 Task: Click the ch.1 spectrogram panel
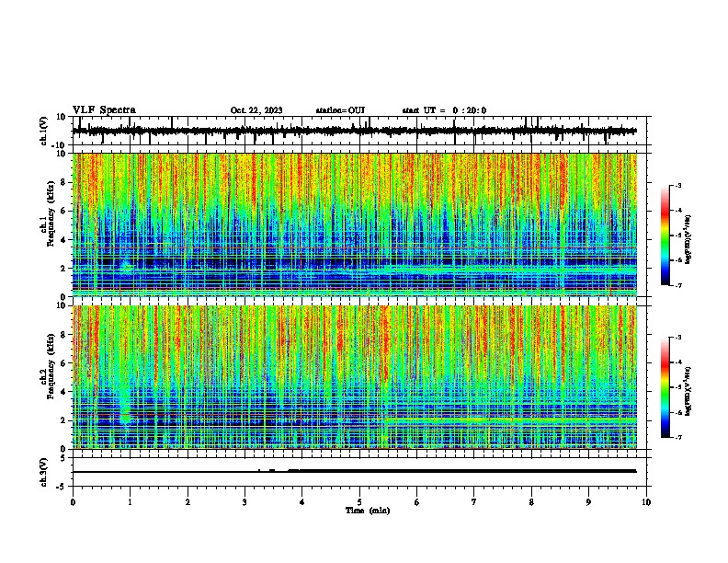click(355, 224)
